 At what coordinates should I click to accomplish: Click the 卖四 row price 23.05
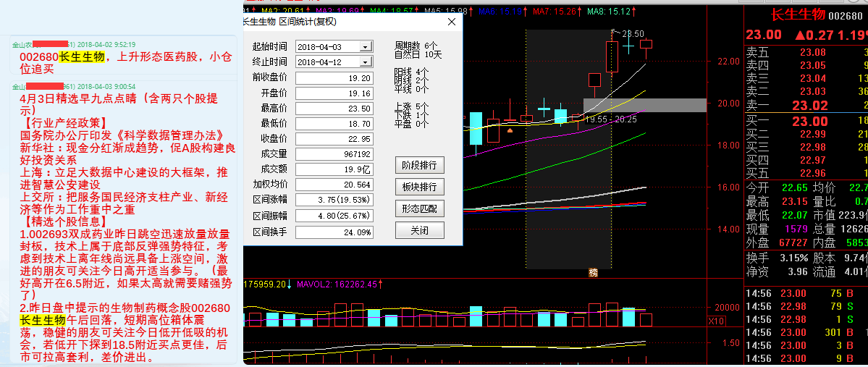point(813,65)
